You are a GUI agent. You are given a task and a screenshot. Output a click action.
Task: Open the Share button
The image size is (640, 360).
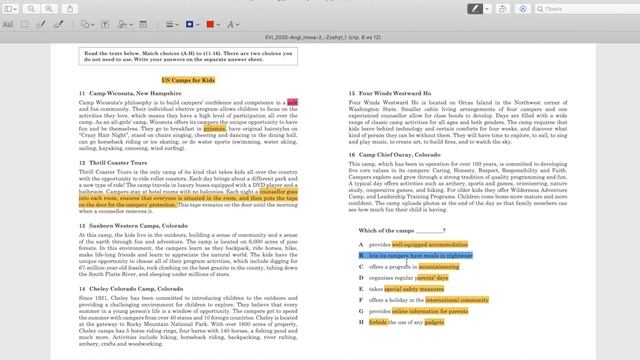pyautogui.click(x=70, y=9)
